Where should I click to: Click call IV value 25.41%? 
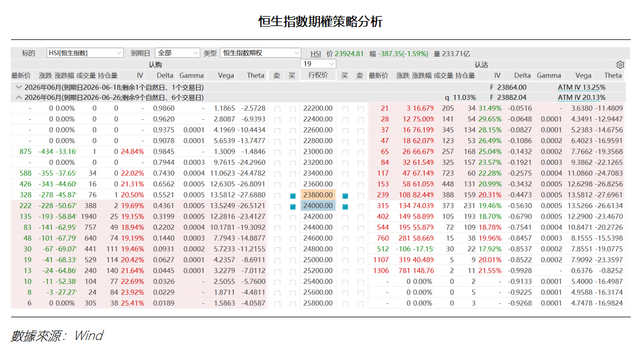click(132, 303)
